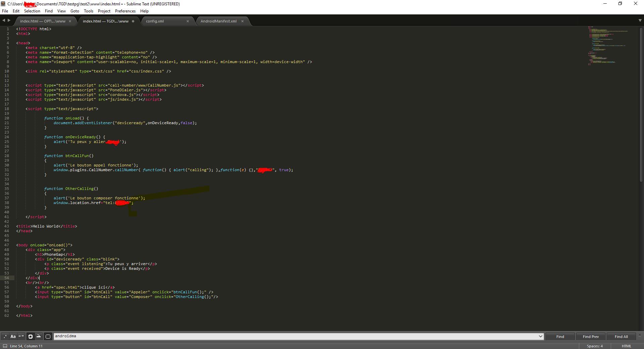Toggle wrap-around search option

coord(31,336)
